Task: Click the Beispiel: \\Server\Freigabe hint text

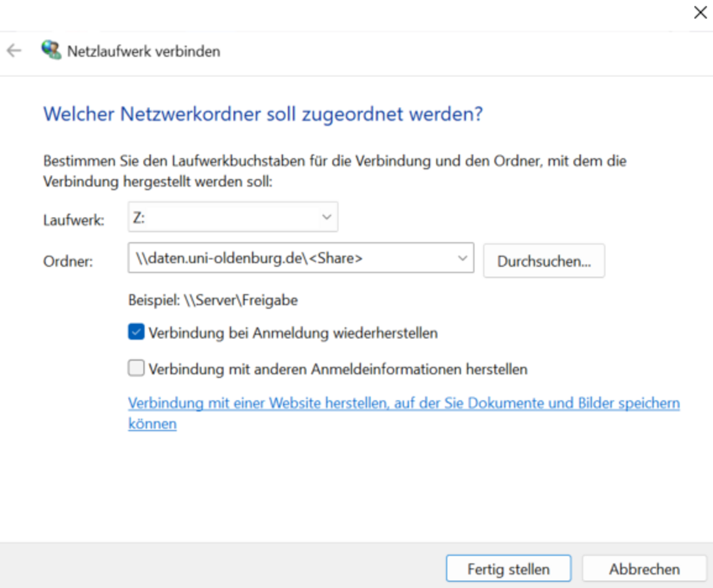Action: click(213, 300)
